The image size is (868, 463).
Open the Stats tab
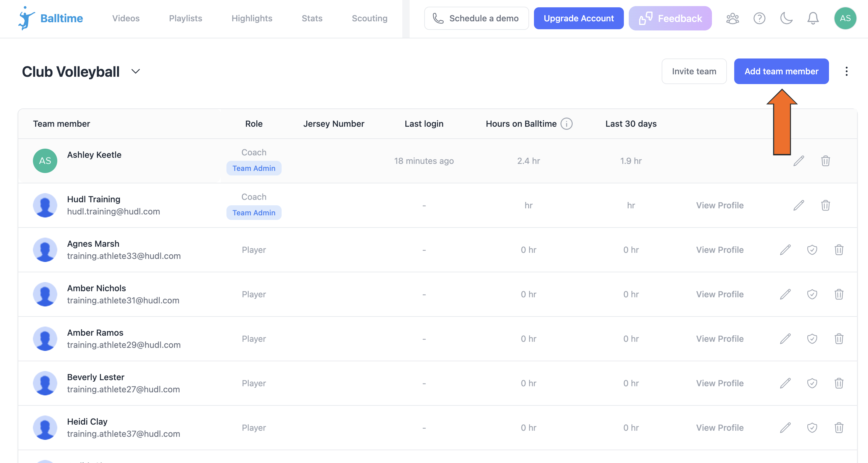tap(312, 18)
